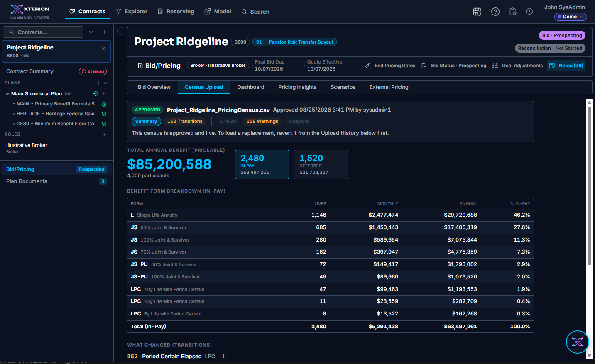The width and height of the screenshot is (595, 364).
Task: Open the help question mark icon
Action: coord(495,12)
